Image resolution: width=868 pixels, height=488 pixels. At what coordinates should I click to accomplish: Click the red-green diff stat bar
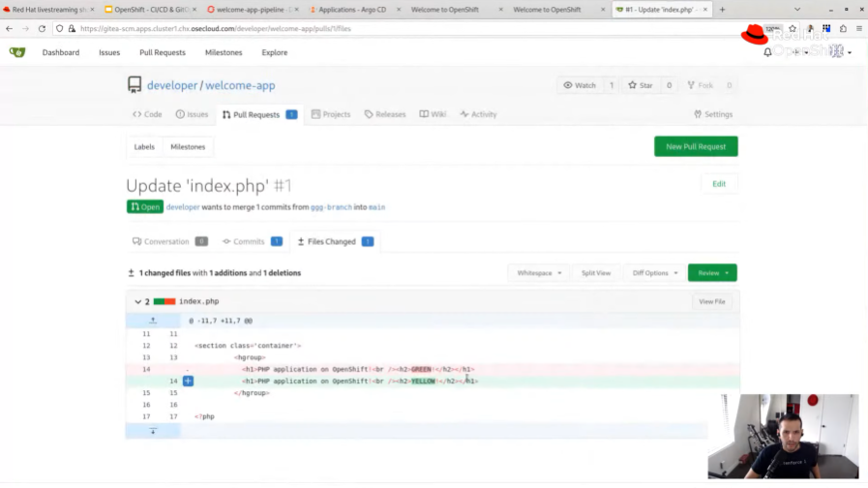(x=165, y=302)
